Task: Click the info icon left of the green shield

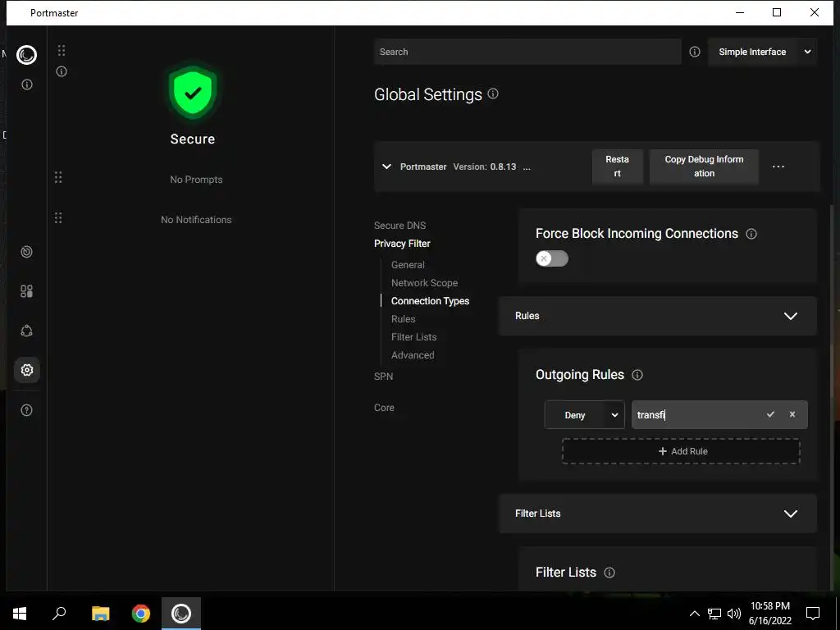Action: coord(62,71)
